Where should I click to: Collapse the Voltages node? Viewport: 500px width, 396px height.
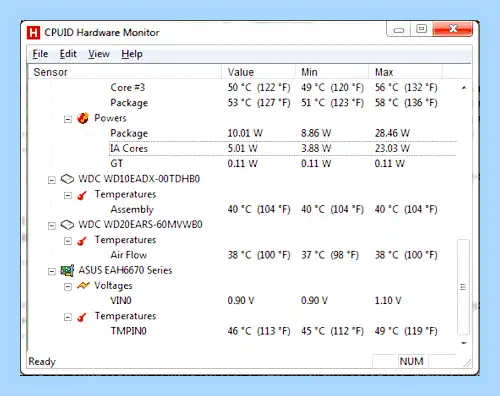pyautogui.click(x=68, y=287)
